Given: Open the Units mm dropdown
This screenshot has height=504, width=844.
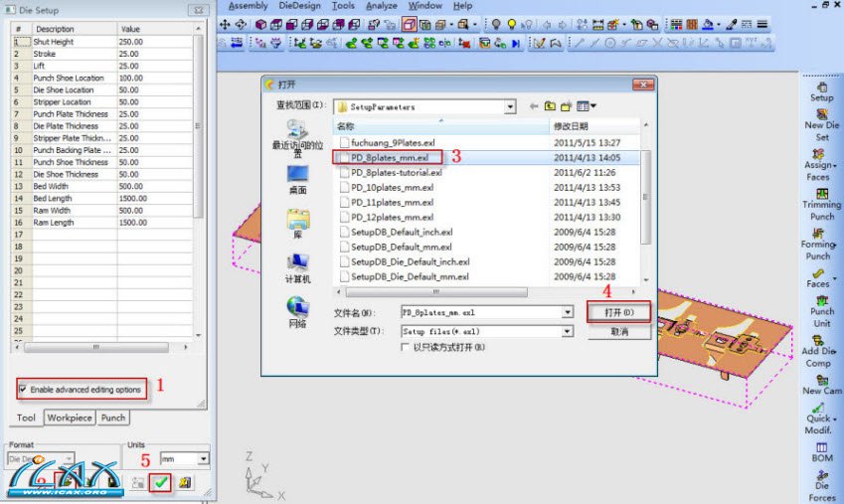Looking at the screenshot, I should tap(203, 459).
